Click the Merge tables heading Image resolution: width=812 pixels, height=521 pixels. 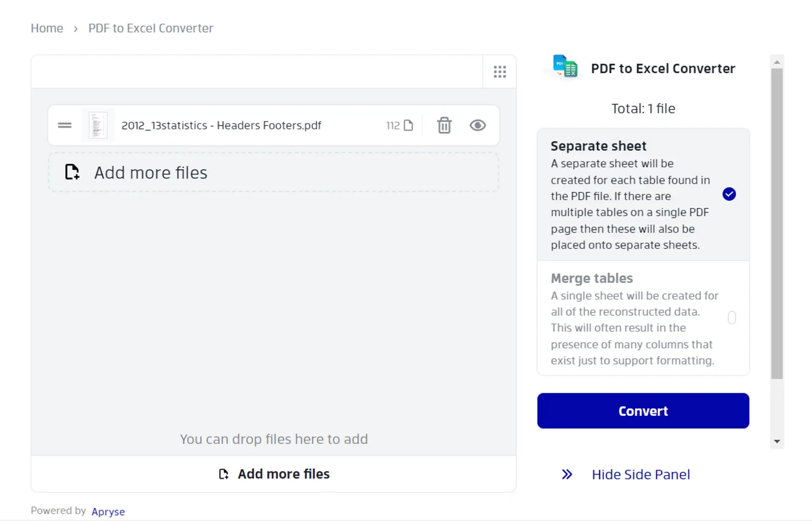592,278
